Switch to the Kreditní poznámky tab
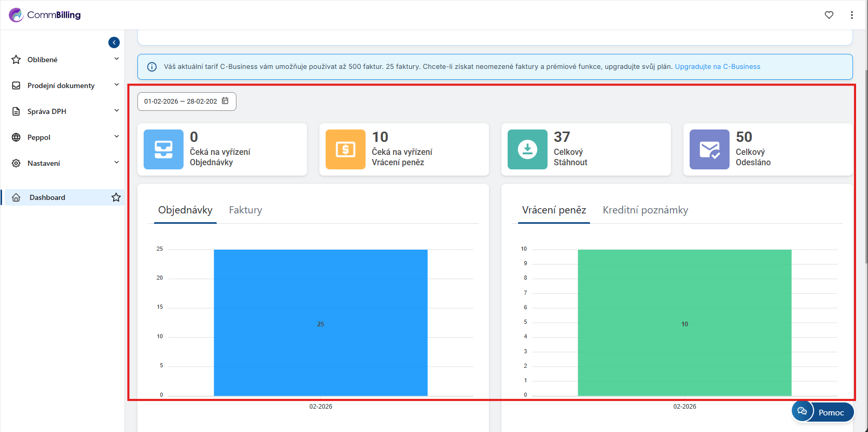This screenshot has width=868, height=432. (645, 210)
